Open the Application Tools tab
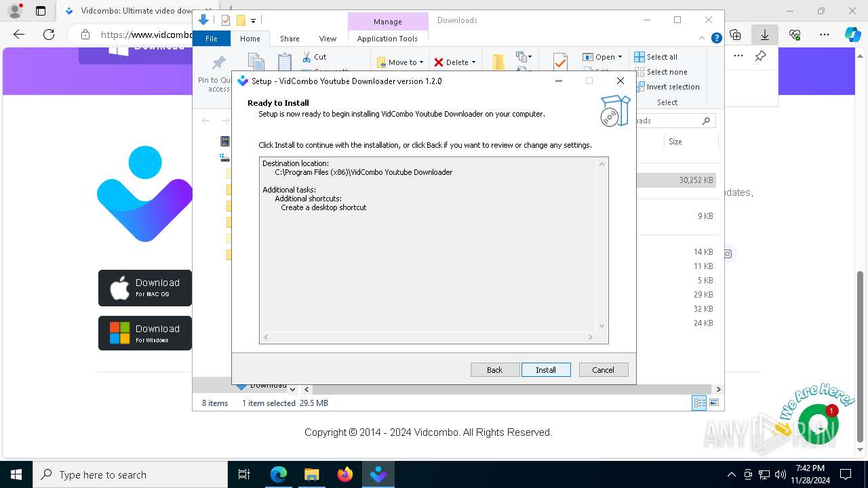Screen dimensions: 868x488 (x=387, y=39)
